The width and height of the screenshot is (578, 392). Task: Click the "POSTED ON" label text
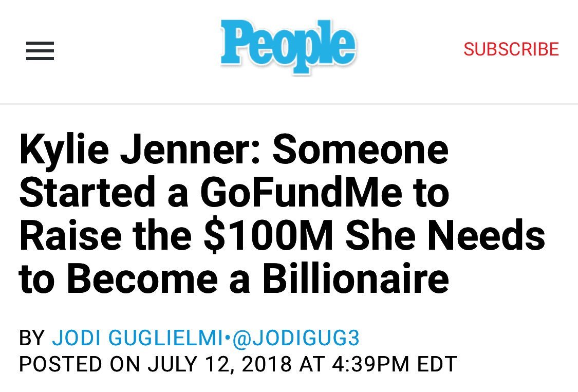coord(80,364)
